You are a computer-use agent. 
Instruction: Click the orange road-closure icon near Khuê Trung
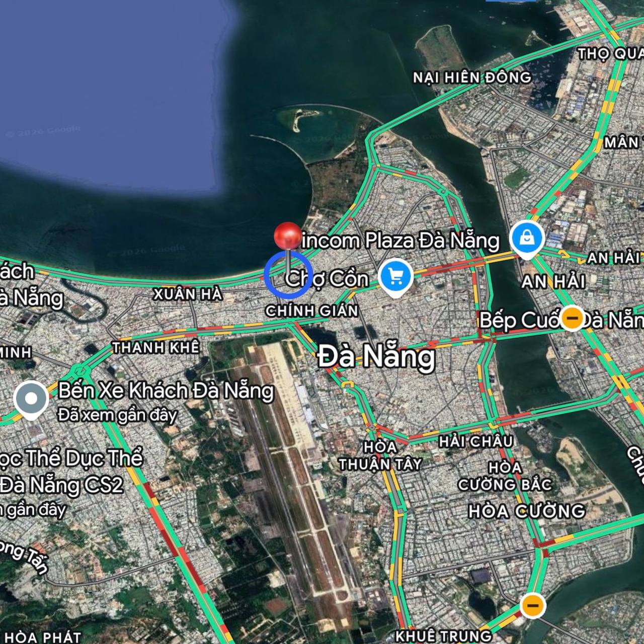pos(532,605)
